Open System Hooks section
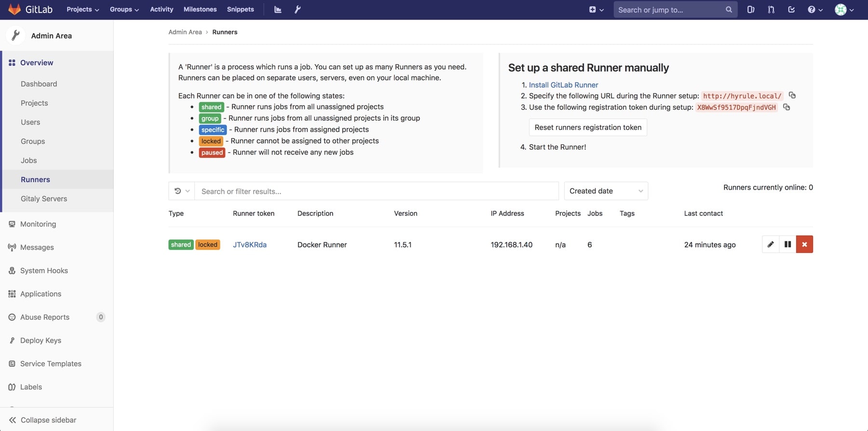868x431 pixels. coord(44,270)
